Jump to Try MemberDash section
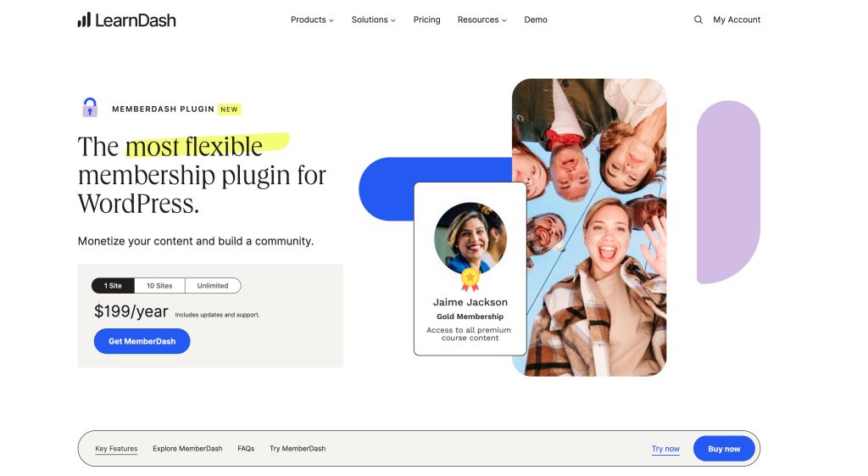The image size is (868, 476). pyautogui.click(x=298, y=448)
